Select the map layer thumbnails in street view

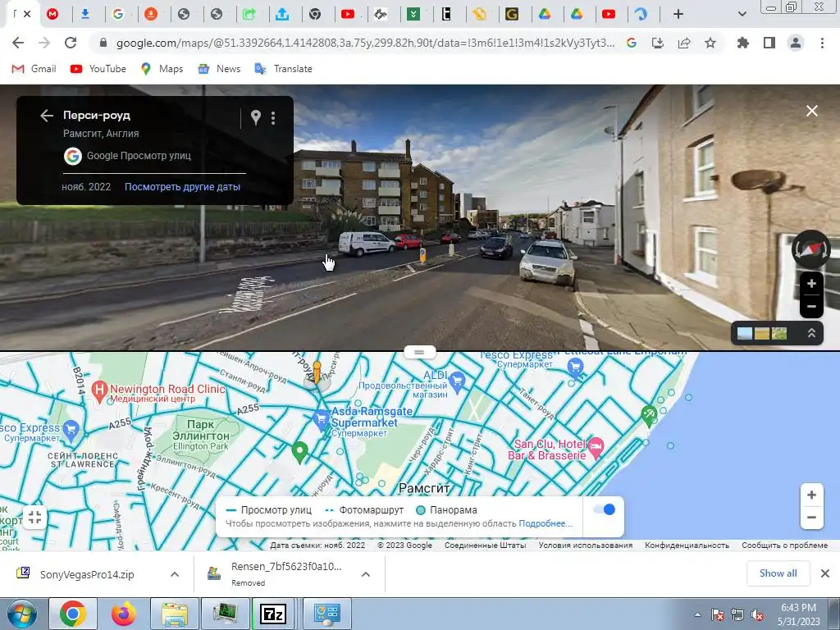(762, 333)
